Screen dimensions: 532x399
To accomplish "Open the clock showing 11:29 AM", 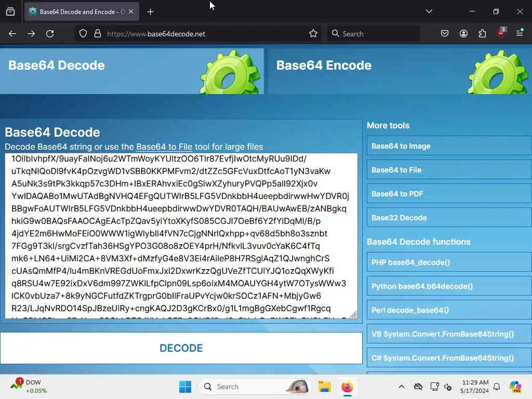I will (474, 387).
